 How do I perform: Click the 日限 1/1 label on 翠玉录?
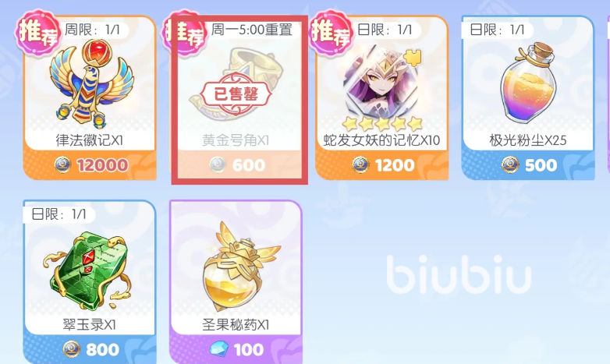click(x=59, y=214)
